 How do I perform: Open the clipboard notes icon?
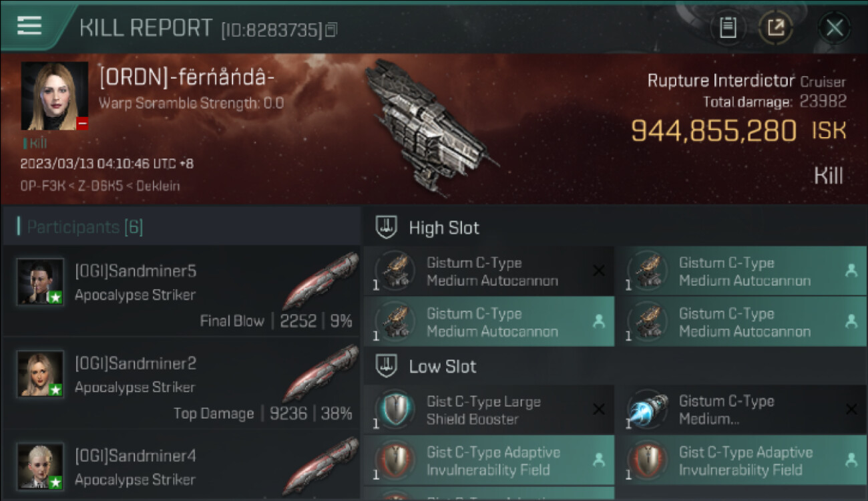pos(728,28)
